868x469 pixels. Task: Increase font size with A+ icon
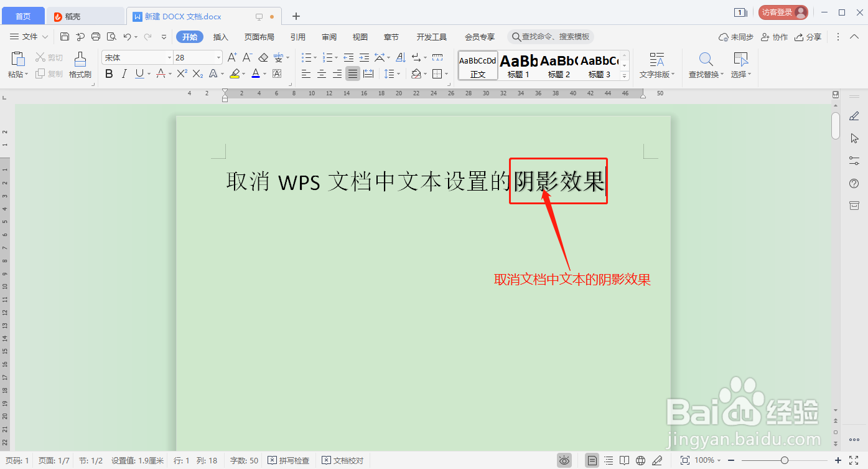[232, 57]
